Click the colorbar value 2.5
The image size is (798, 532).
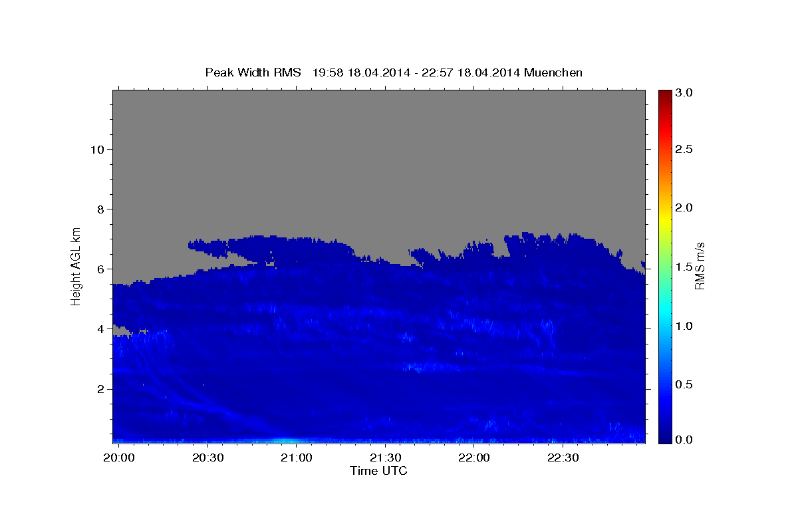tap(685, 149)
